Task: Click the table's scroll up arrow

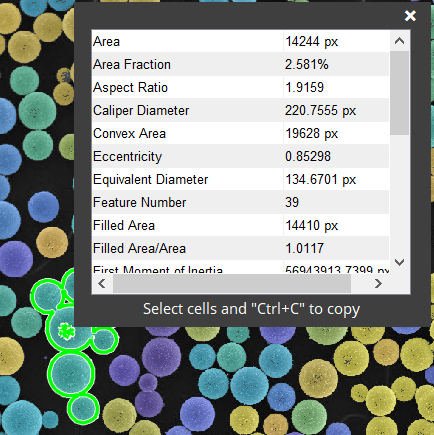Action: [399, 41]
